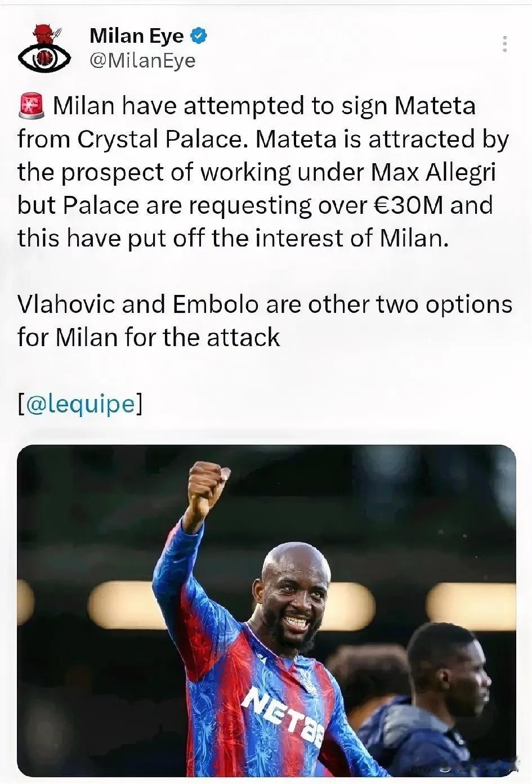This screenshot has width=532, height=784.
Task: Click the Vlahovic and Embolo sentence
Action: click(x=265, y=320)
